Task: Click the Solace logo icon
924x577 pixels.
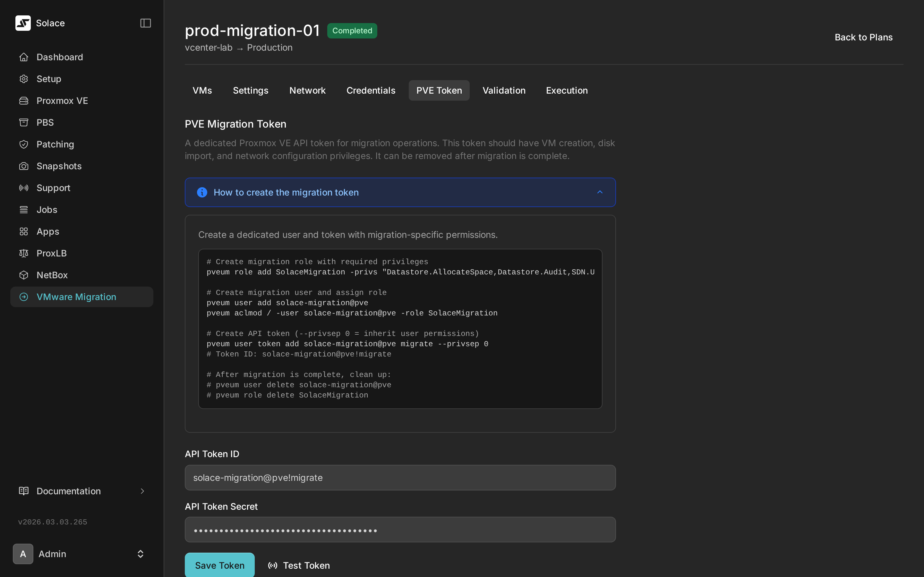Action: click(23, 23)
